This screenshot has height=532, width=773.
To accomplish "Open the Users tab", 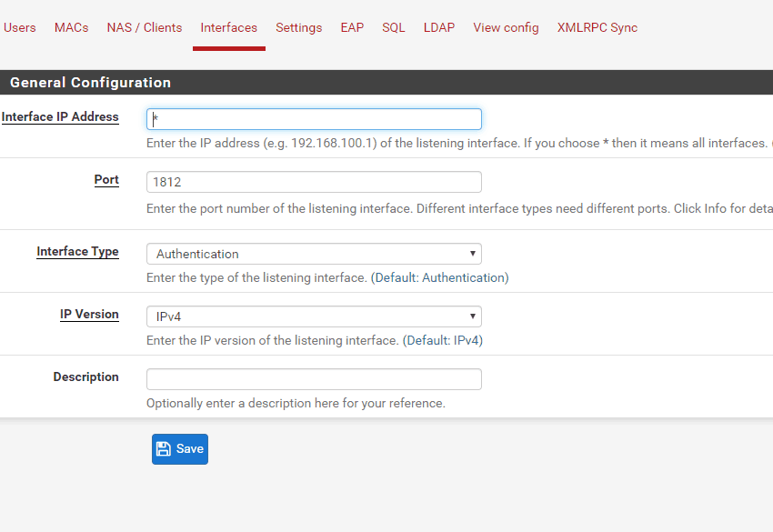I will click(20, 27).
